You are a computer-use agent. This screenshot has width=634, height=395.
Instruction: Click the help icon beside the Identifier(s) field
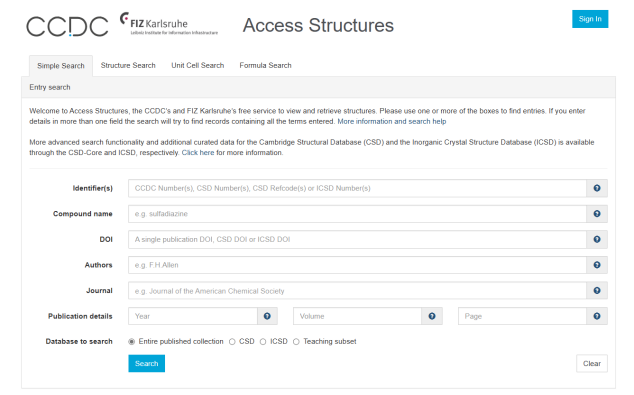pyautogui.click(x=597, y=188)
